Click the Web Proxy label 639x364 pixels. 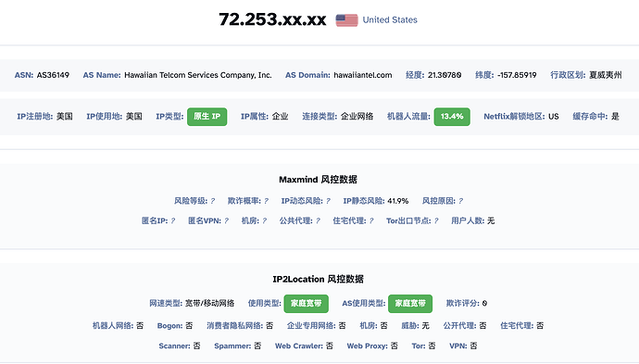367,346
